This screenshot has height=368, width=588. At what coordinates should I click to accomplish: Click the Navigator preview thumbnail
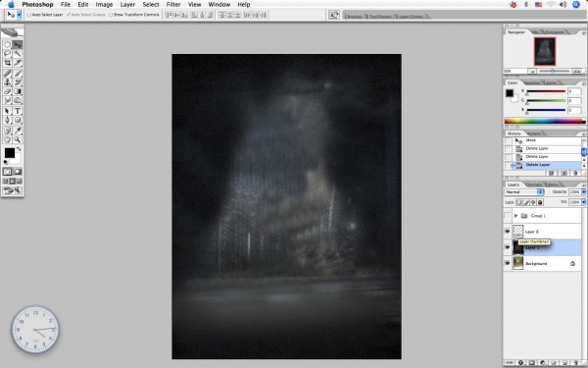coord(545,51)
